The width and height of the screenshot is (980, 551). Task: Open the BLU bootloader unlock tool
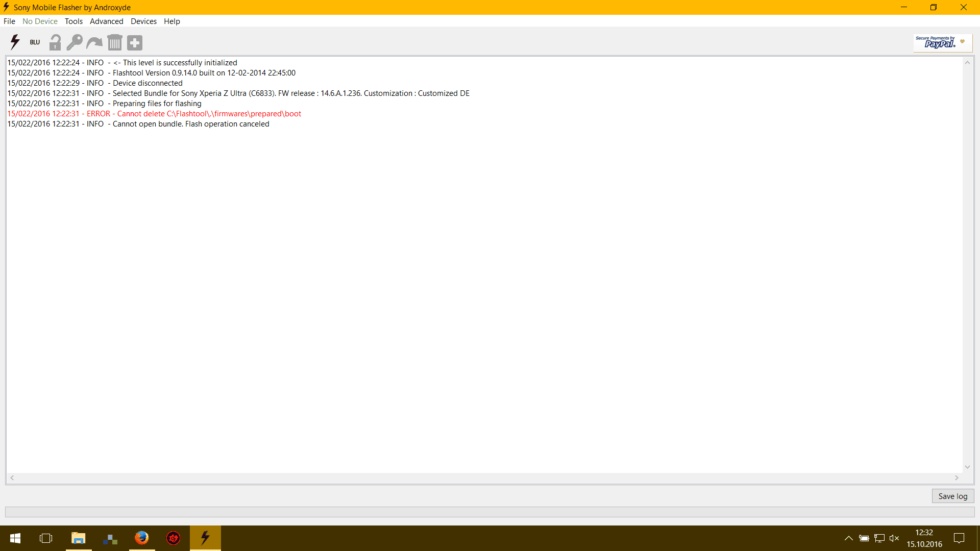35,42
